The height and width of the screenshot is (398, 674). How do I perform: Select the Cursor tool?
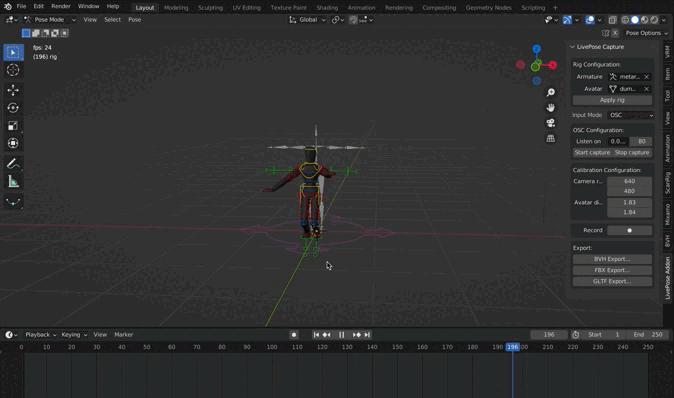click(x=13, y=70)
